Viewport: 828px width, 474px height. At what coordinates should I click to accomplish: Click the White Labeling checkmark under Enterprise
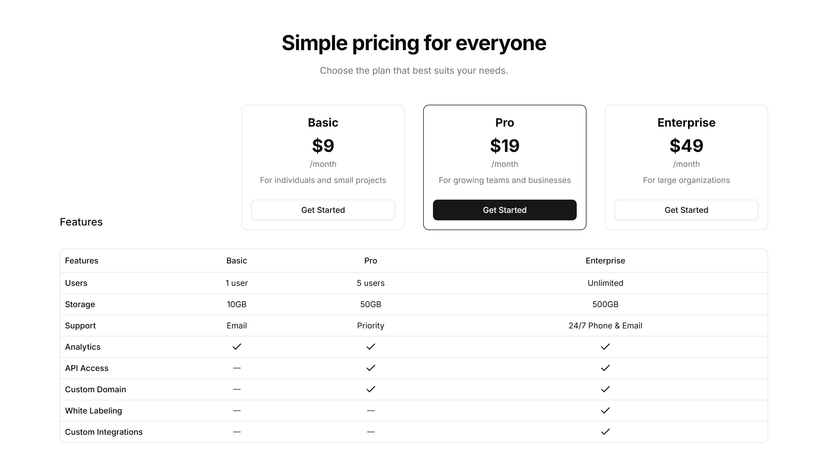605,410
